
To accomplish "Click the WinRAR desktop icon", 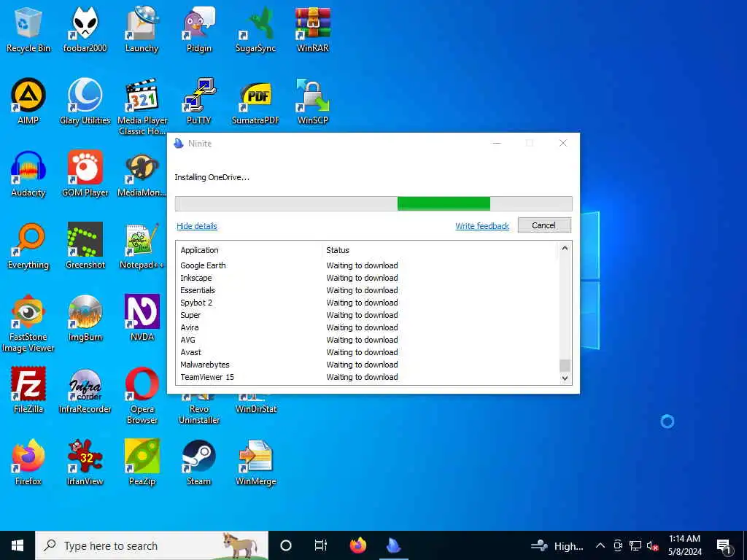I will point(312,28).
